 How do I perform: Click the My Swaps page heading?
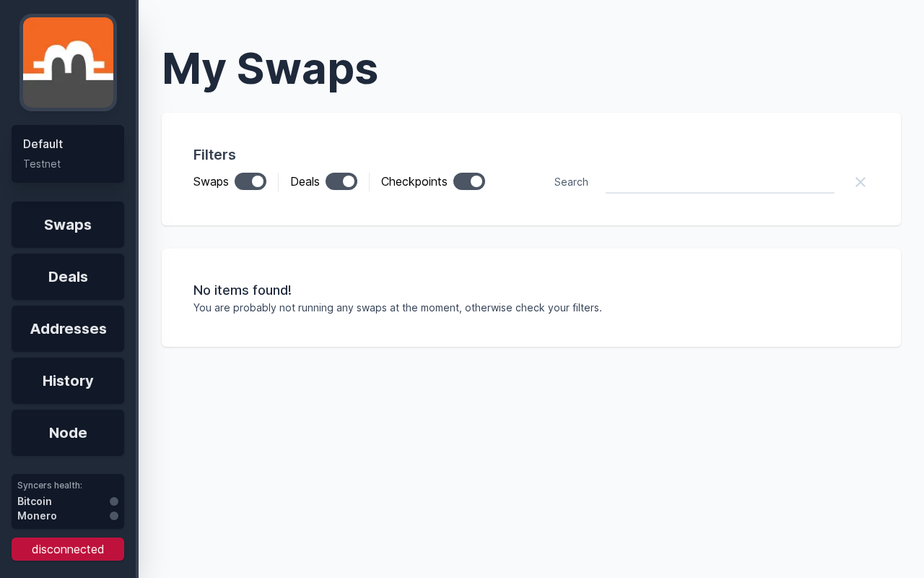coord(270,69)
